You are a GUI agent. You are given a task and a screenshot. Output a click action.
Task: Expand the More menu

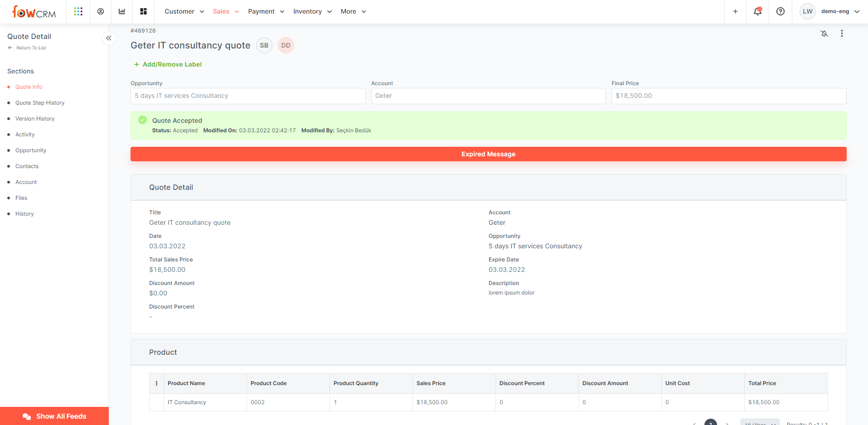tap(354, 11)
